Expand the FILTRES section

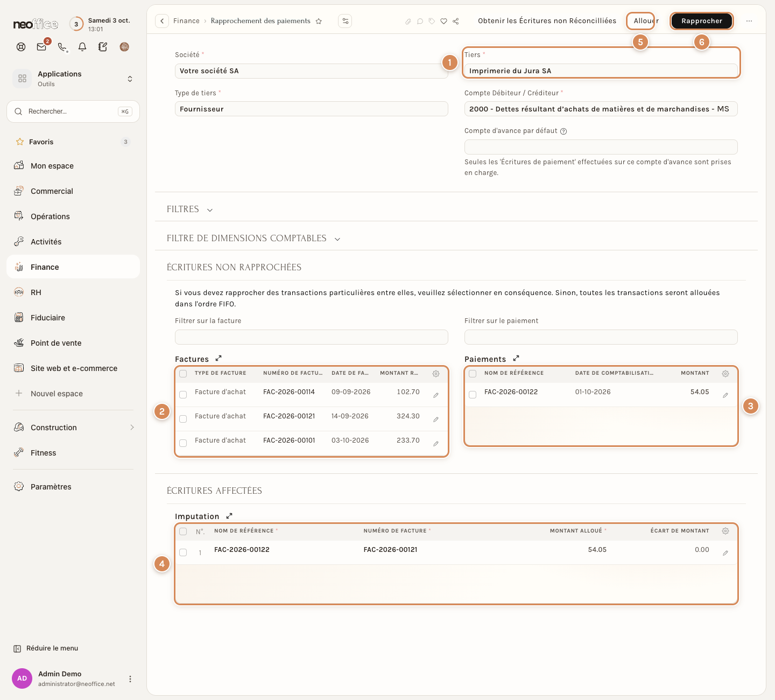click(210, 210)
